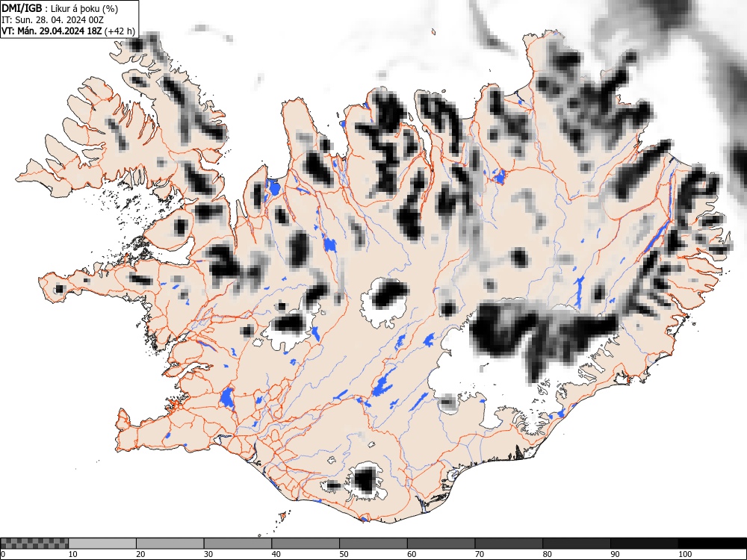Click the 70-80 dark legend segment
The height and width of the screenshot is (560, 747).
click(x=508, y=544)
